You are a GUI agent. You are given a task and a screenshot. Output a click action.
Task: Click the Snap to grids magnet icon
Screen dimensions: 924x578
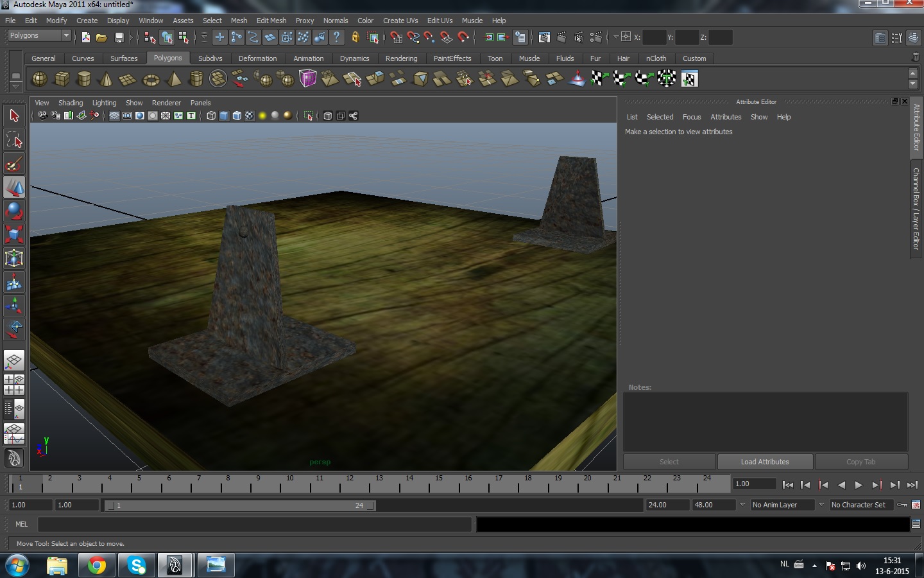click(x=397, y=37)
